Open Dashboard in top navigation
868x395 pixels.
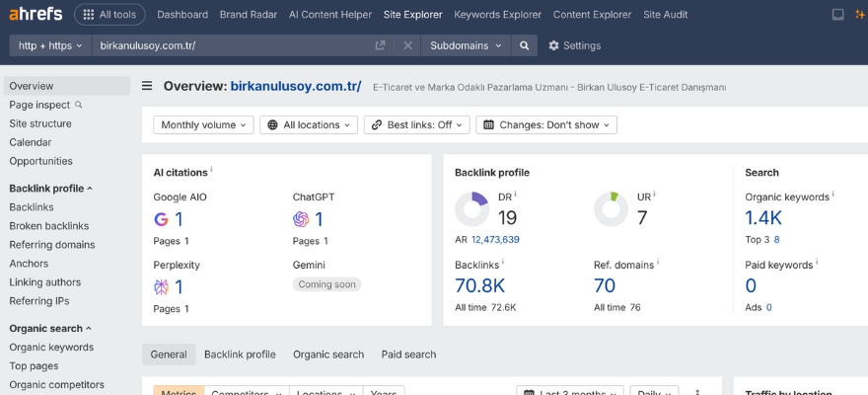click(x=182, y=15)
